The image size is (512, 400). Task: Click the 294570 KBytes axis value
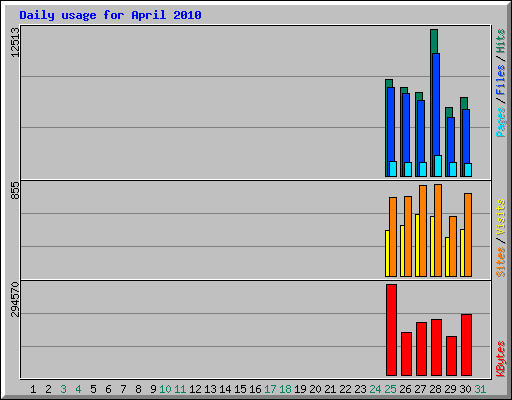point(15,299)
